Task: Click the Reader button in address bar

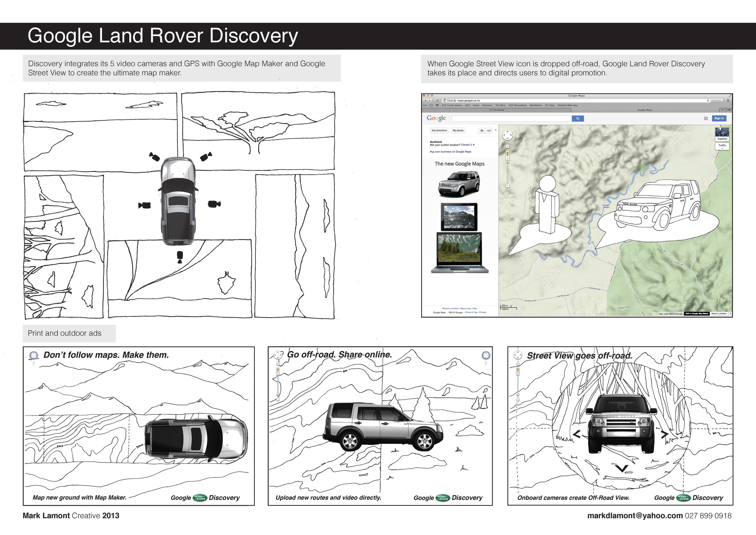Action: (717, 100)
